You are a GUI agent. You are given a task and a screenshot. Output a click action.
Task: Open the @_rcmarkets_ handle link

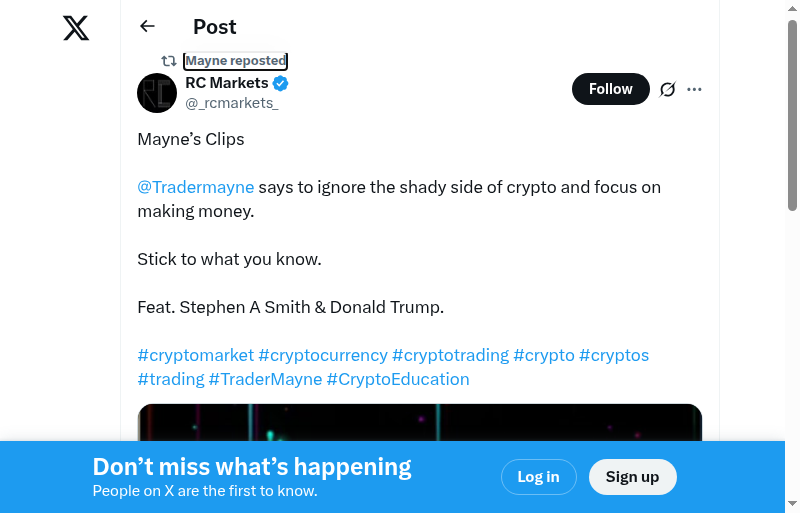[232, 103]
